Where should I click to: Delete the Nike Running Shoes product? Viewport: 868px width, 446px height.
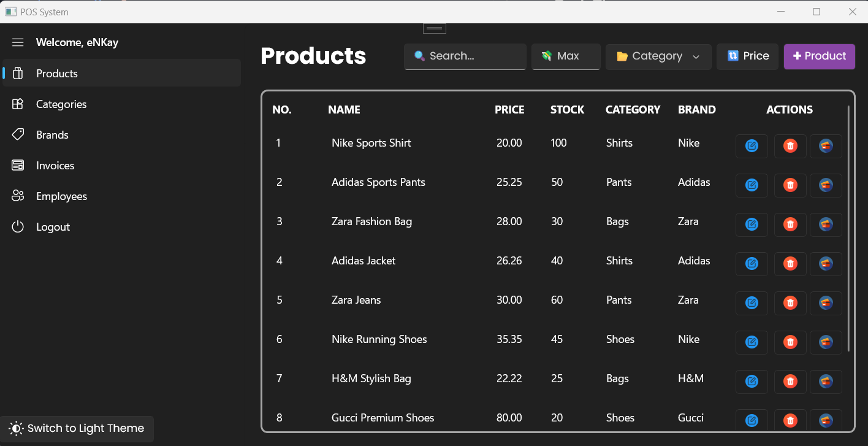(x=790, y=342)
